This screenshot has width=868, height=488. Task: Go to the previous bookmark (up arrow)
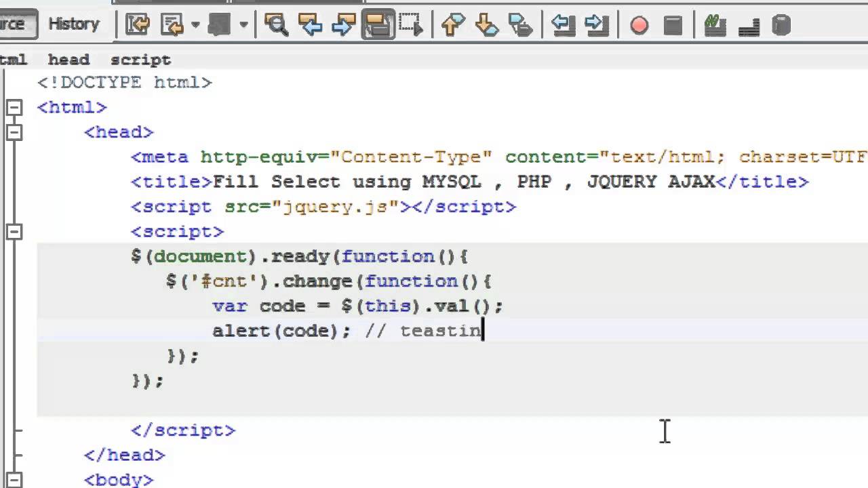click(x=452, y=25)
